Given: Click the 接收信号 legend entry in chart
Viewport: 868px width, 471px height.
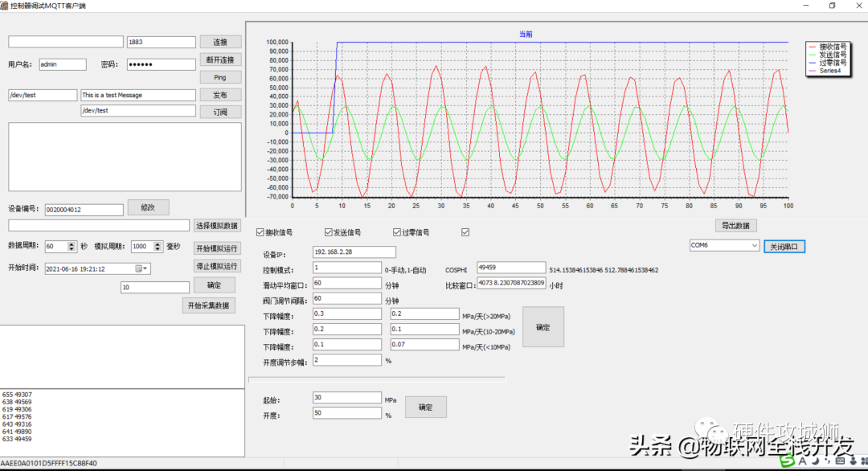Looking at the screenshot, I should tap(828, 47).
